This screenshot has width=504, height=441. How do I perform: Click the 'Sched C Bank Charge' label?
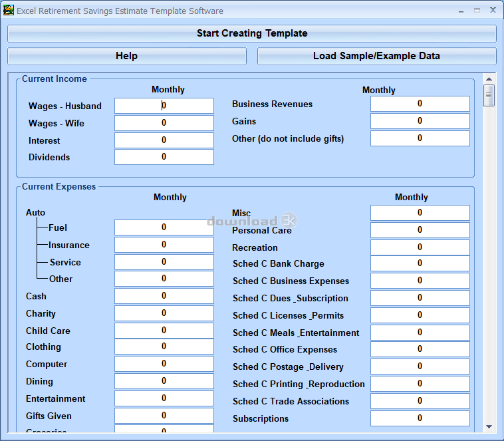(x=279, y=264)
